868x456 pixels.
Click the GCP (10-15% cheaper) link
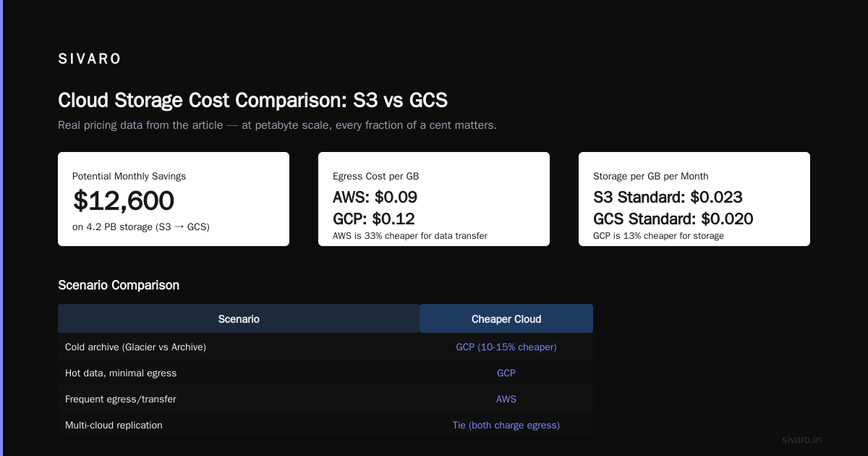(x=506, y=347)
